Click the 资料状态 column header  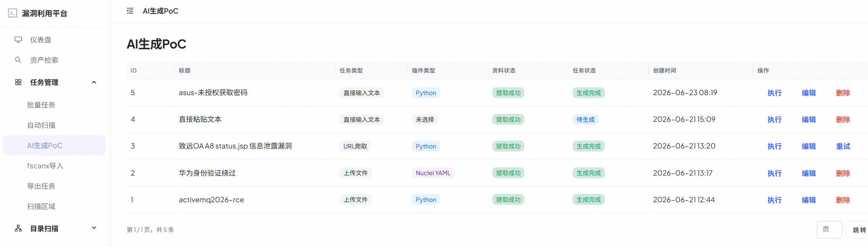click(504, 71)
